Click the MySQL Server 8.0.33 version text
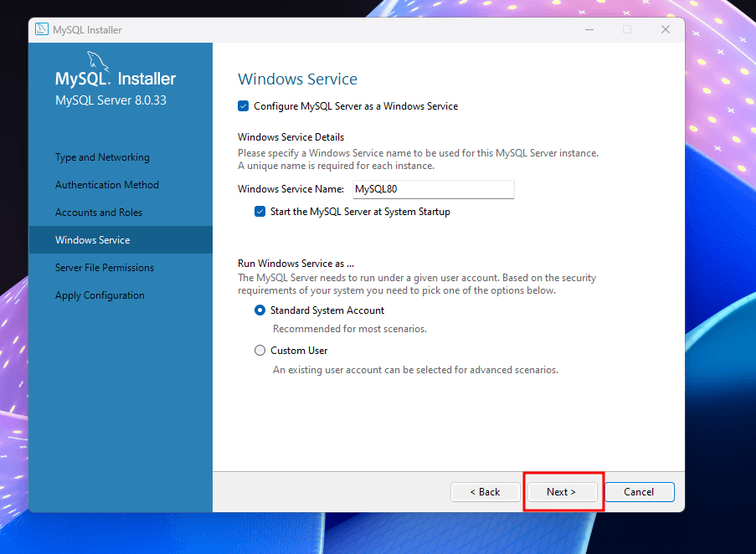 pos(111,100)
